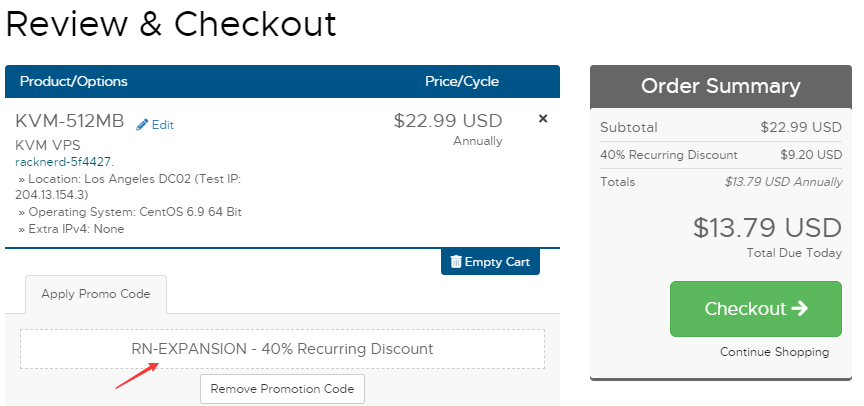864x406 pixels.
Task: Click the 40% Recurring Discount summary row
Action: [720, 155]
